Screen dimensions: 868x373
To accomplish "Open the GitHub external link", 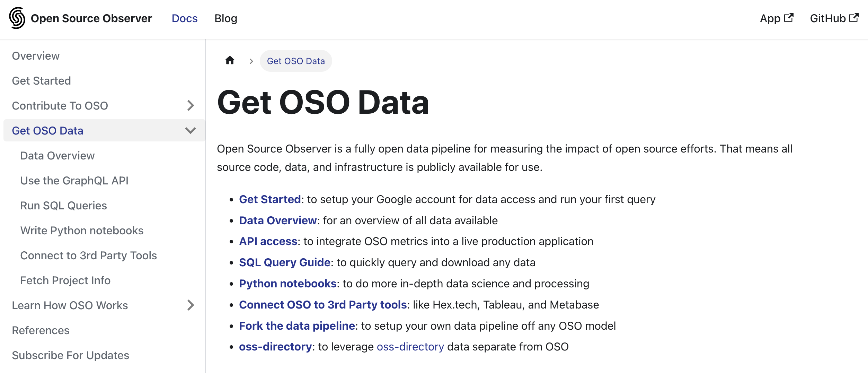I will pyautogui.click(x=834, y=18).
